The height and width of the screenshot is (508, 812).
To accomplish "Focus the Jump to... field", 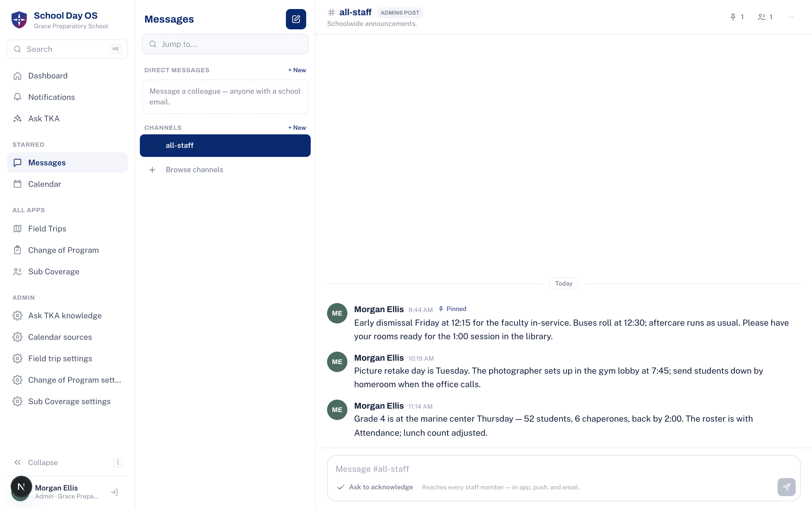I will point(225,44).
